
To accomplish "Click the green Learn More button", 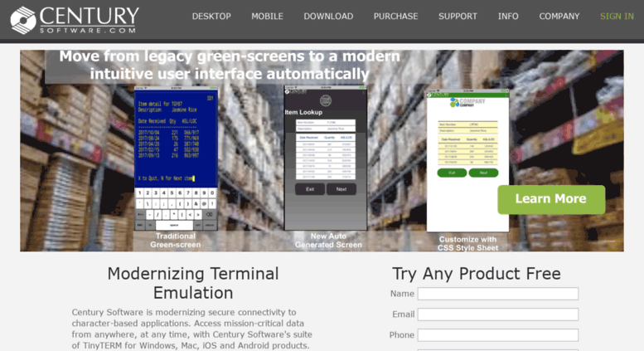I will pos(551,199).
